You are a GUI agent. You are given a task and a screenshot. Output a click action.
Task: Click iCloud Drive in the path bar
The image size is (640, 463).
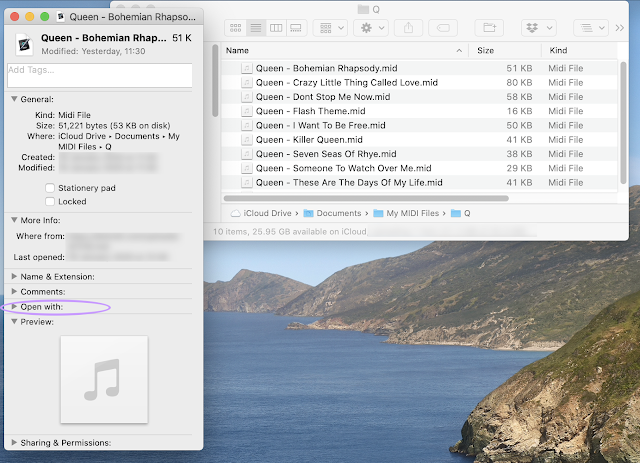(x=262, y=213)
